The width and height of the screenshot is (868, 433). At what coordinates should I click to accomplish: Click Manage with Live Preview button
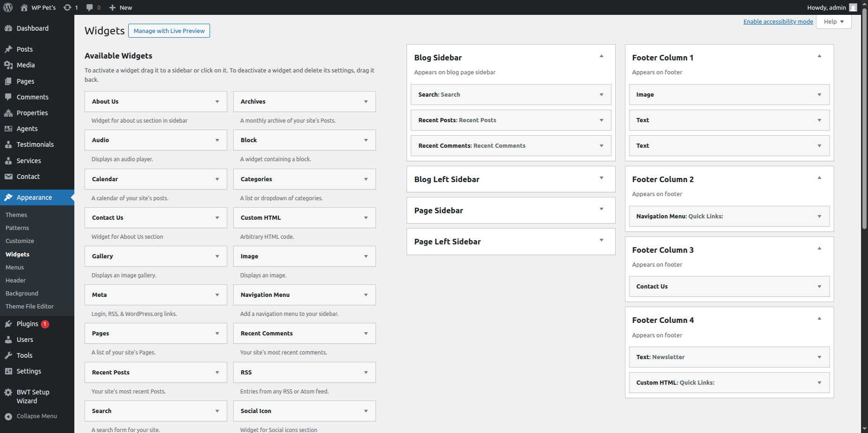pos(169,31)
